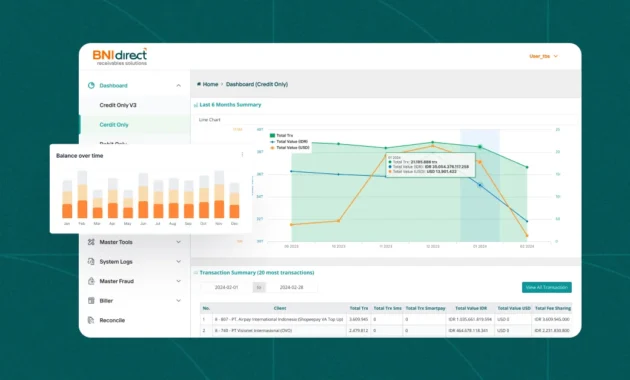The width and height of the screenshot is (630, 380).
Task: Click the Master Tools icon
Action: coord(91,242)
